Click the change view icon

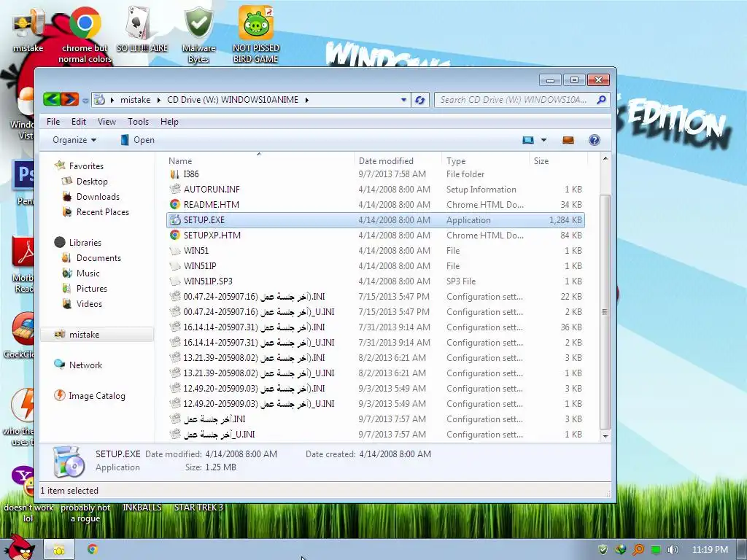click(x=528, y=140)
